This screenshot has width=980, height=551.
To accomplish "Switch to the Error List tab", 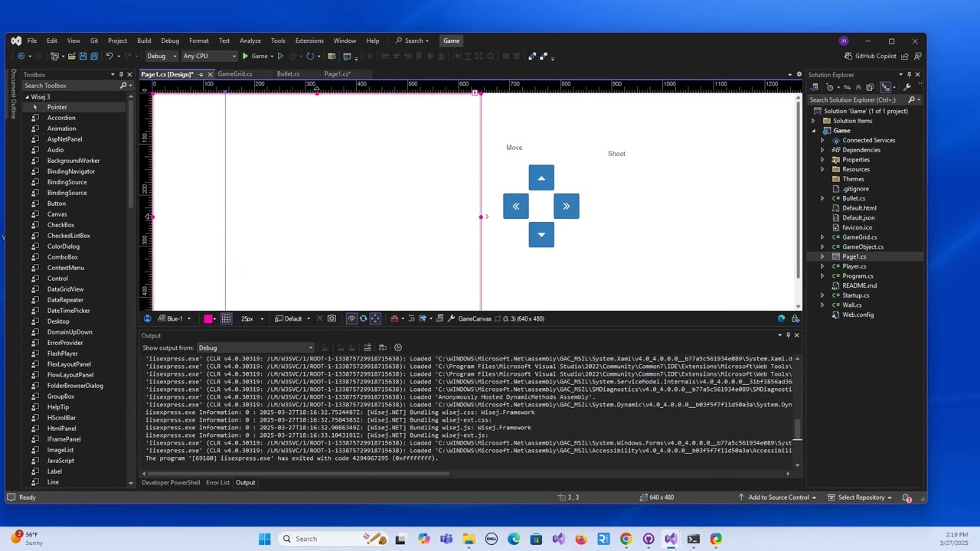I will [217, 483].
